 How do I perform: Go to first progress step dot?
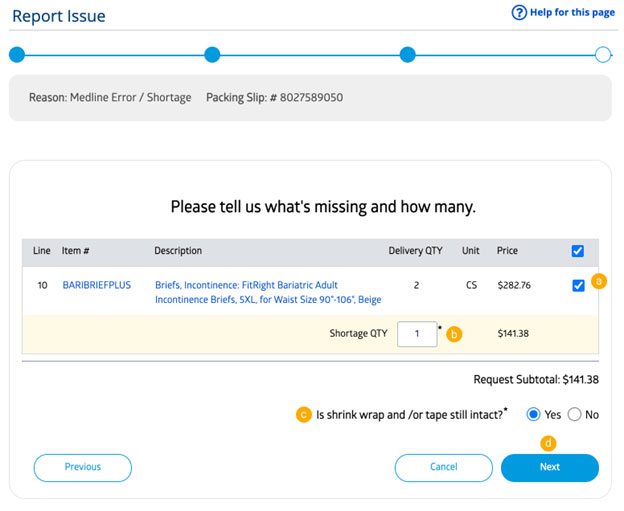point(17,55)
